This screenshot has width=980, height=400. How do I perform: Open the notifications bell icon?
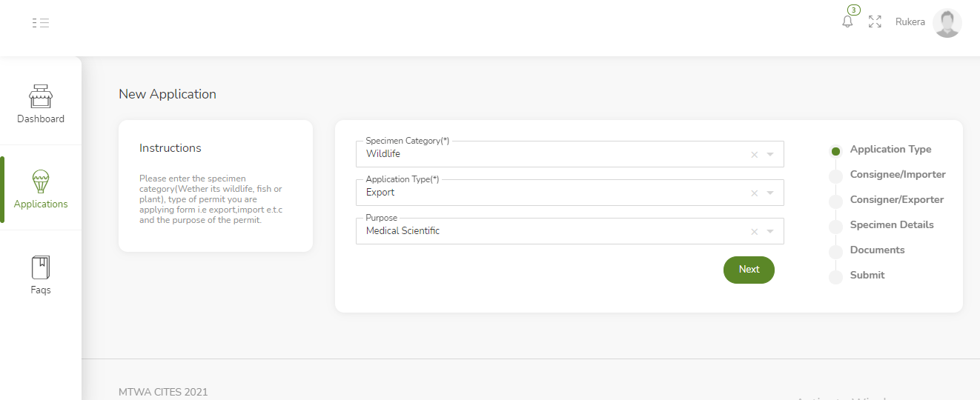click(x=847, y=21)
